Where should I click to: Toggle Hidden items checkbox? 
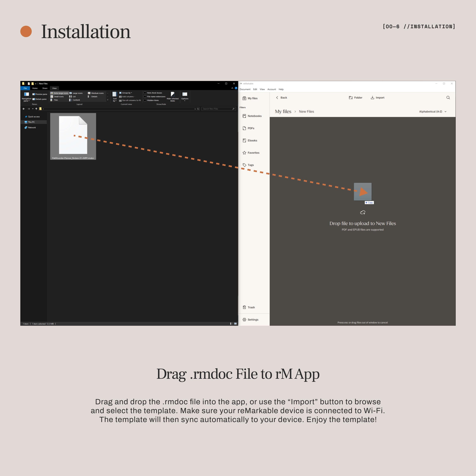(x=151, y=100)
